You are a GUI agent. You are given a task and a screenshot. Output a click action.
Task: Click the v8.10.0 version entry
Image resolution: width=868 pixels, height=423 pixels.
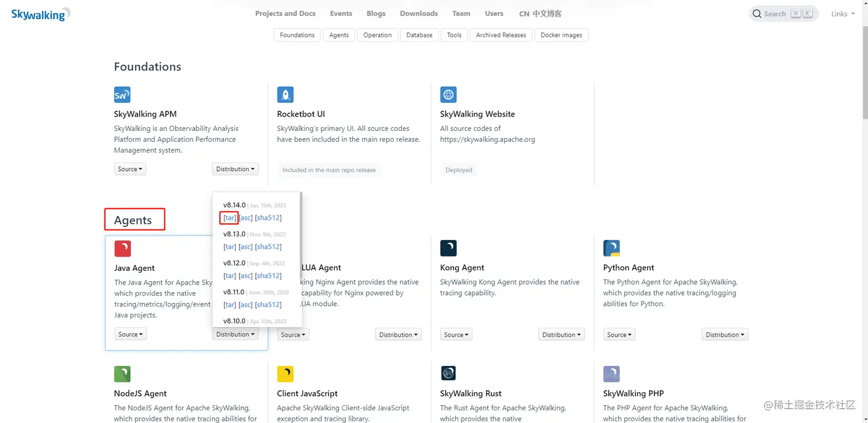tap(234, 321)
